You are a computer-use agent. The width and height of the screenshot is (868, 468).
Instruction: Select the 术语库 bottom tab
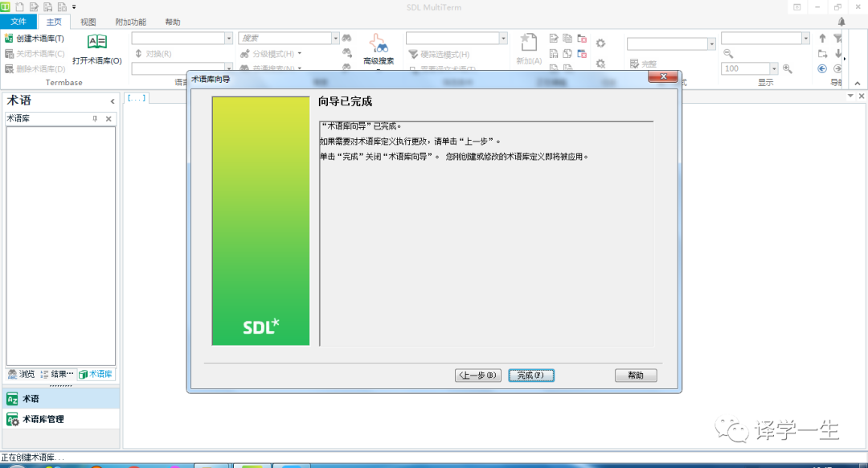pyautogui.click(x=96, y=375)
